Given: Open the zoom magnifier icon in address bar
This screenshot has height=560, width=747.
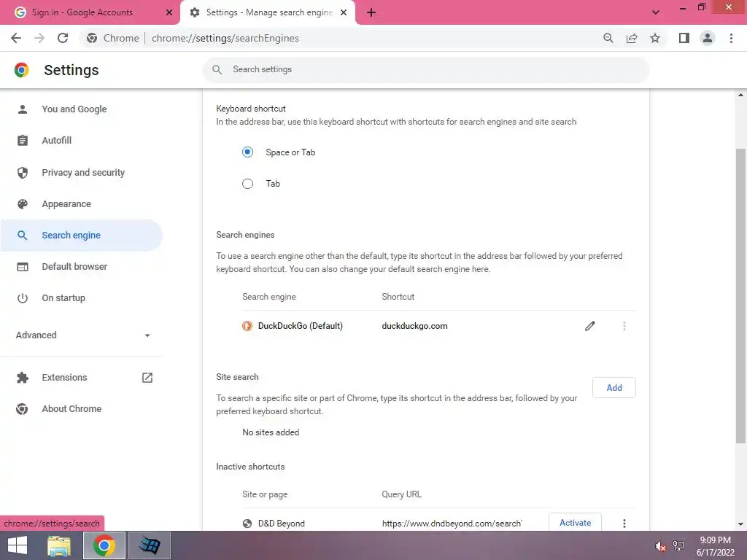Looking at the screenshot, I should pyautogui.click(x=608, y=38).
